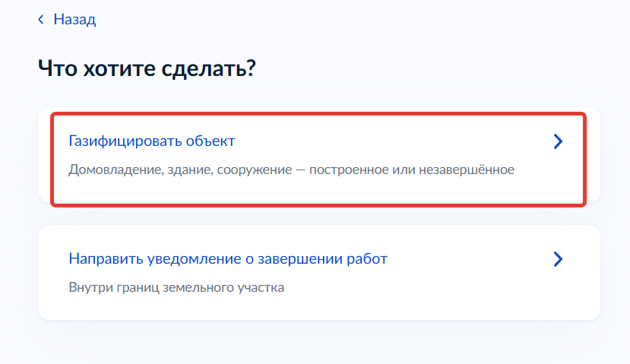
Task: Click the right chevron on Газифицировать объект card
Action: click(x=558, y=141)
